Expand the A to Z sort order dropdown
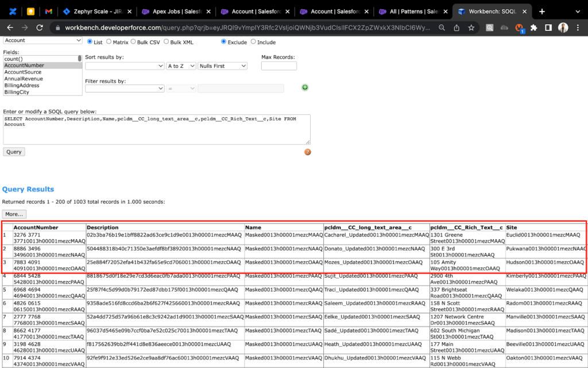Viewport: 588px width, 368px height. [181, 66]
